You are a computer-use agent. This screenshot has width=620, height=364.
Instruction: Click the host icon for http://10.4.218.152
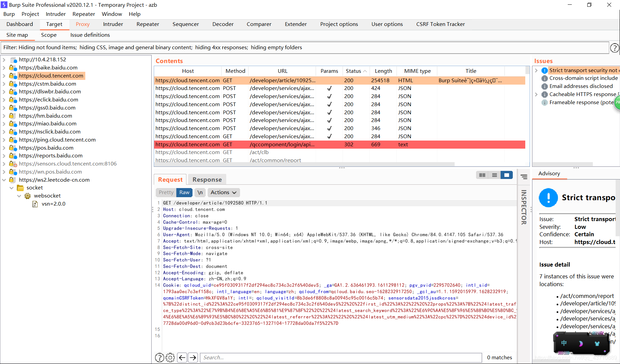(x=13, y=60)
